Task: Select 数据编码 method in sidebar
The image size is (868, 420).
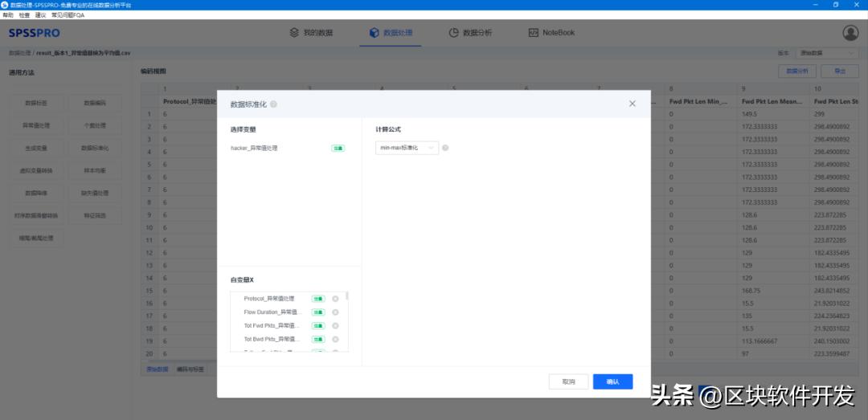Action: click(x=95, y=103)
